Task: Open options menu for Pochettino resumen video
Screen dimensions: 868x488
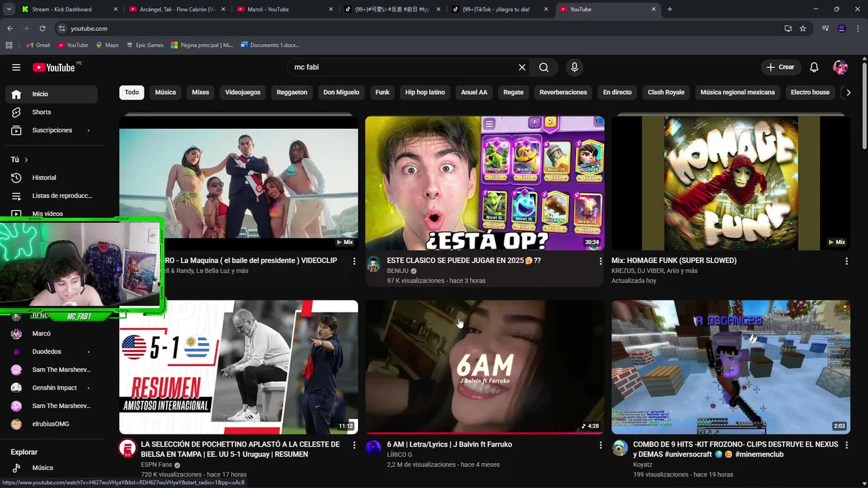Action: click(x=354, y=445)
